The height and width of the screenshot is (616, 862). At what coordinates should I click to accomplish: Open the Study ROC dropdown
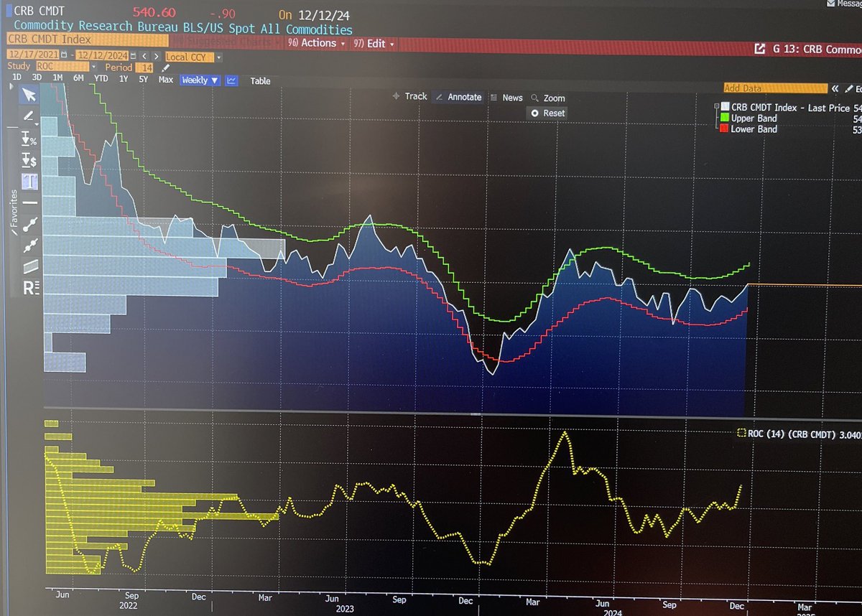click(x=93, y=67)
